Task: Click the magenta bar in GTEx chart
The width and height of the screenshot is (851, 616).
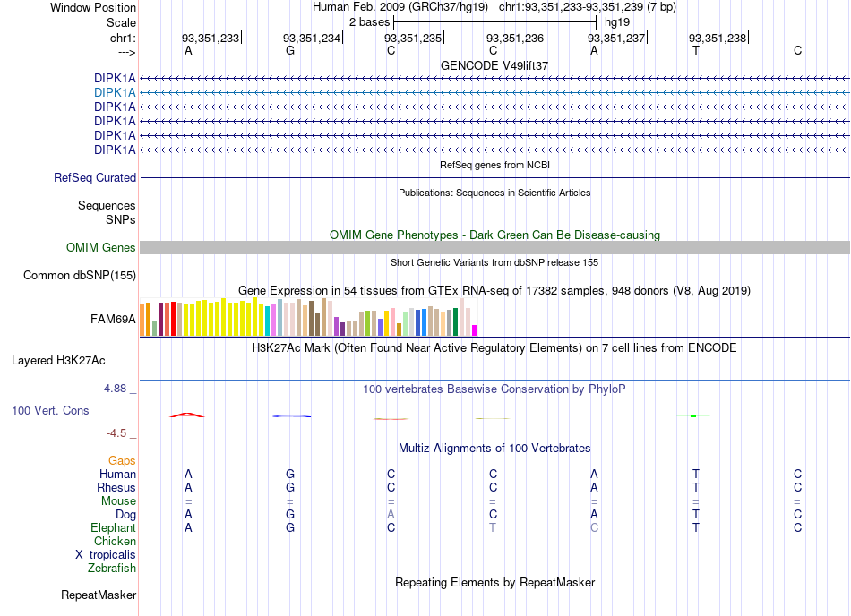Action: click(475, 330)
